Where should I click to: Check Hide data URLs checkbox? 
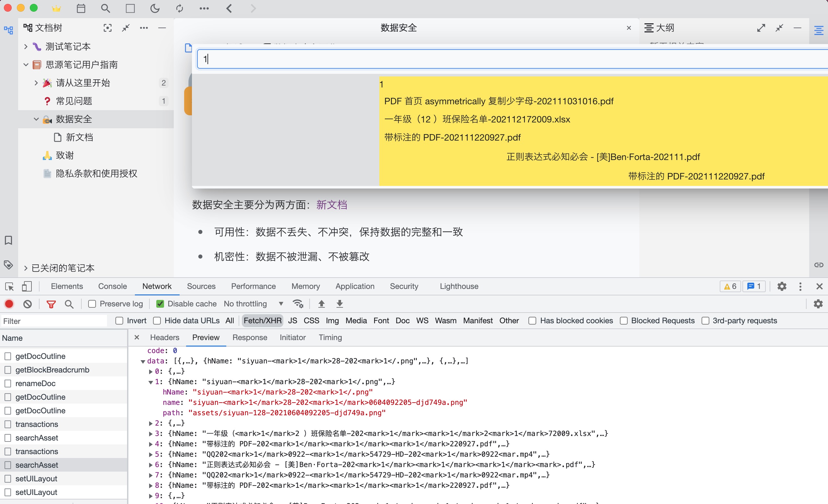tap(157, 321)
